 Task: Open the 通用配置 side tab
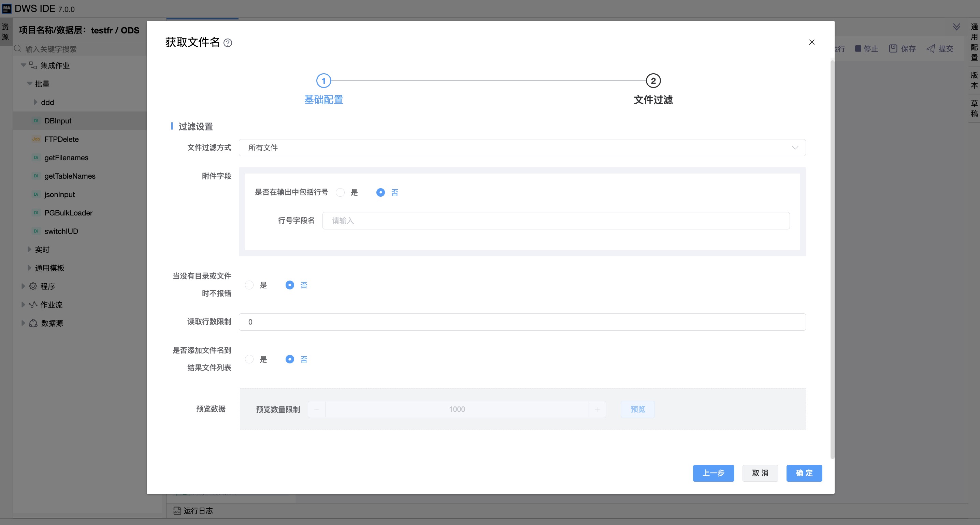pos(974,42)
